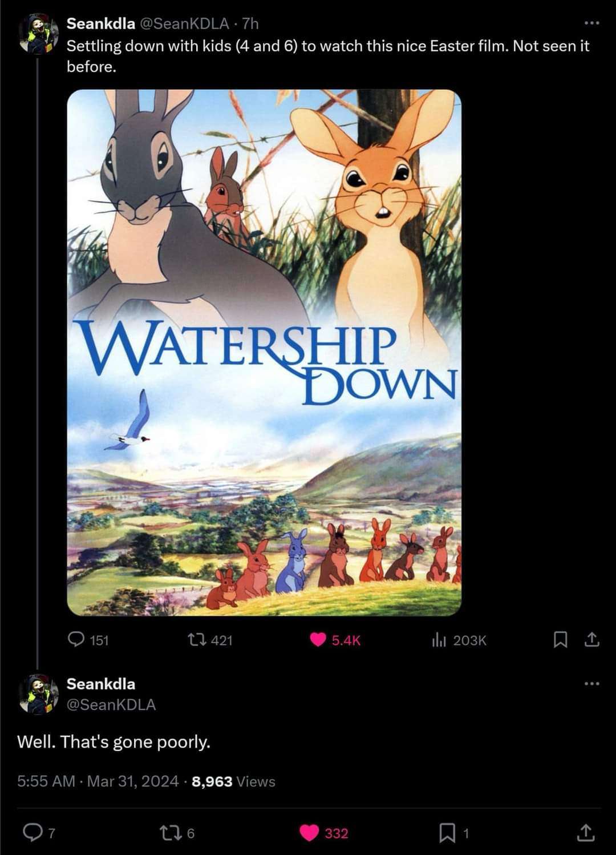Click Seankdla avatar on second tweet
The width and height of the screenshot is (616, 855).
tap(38, 693)
